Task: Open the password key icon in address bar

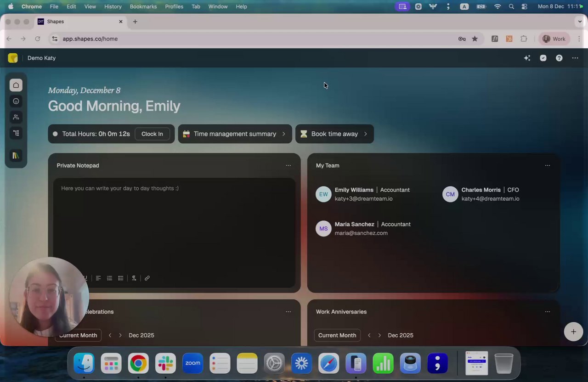Action: pos(462,39)
